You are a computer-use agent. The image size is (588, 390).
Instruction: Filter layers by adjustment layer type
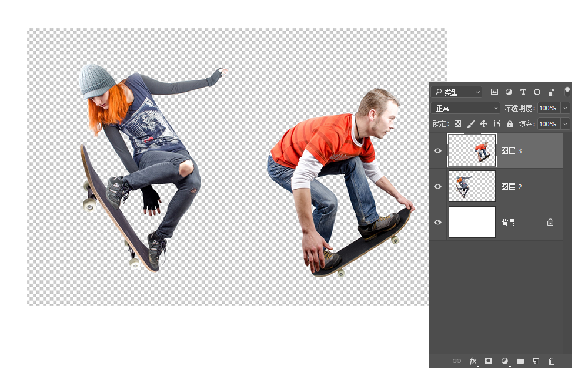coord(509,92)
